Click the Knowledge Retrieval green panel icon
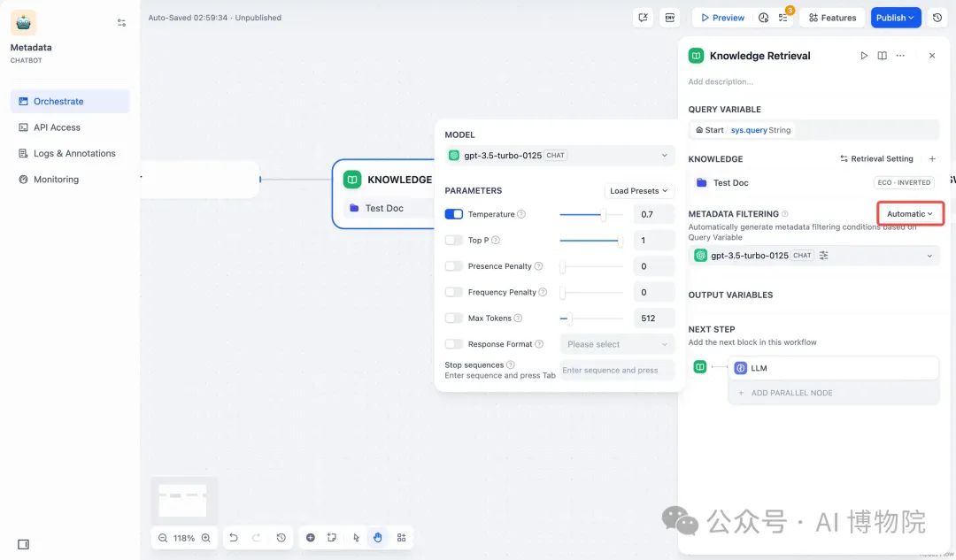This screenshot has height=560, width=956. click(697, 56)
